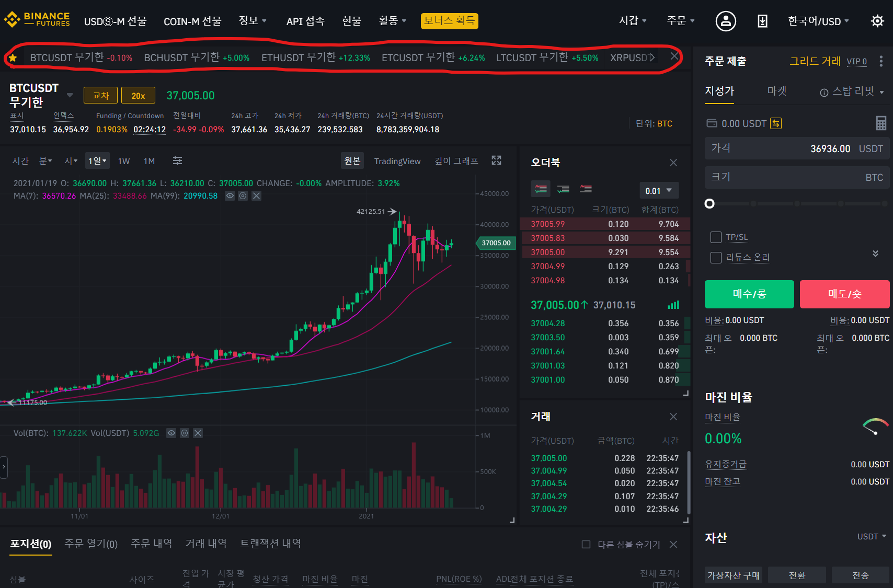Viewport: 893px width, 588px height.
Task: Switch to the 마켓 order tab
Action: pyautogui.click(x=776, y=91)
